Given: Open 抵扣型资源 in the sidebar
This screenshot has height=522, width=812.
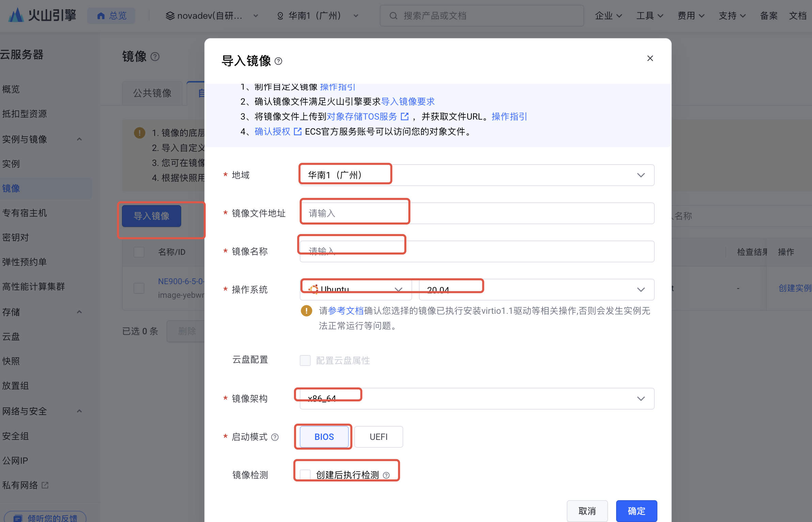Looking at the screenshot, I should click(25, 114).
